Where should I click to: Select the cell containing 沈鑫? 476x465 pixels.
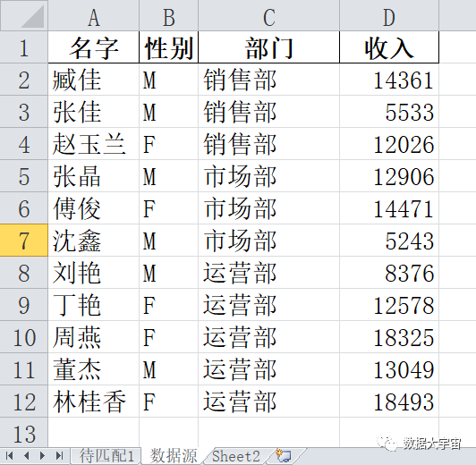point(93,241)
